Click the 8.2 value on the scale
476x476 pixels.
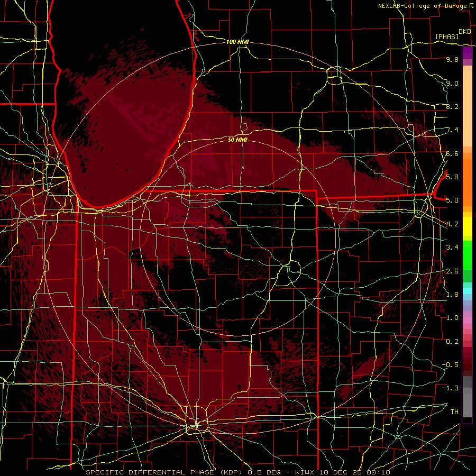pyautogui.click(x=452, y=106)
